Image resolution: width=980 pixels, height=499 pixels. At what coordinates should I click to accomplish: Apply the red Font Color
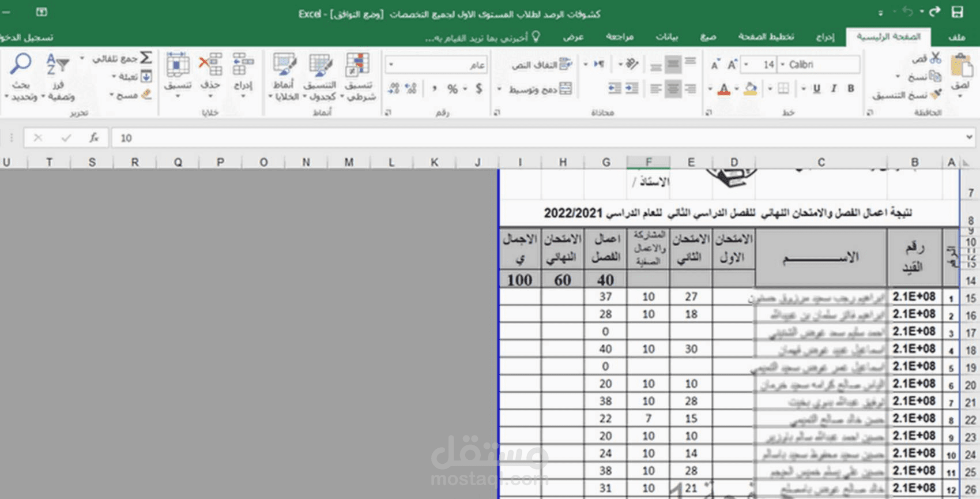(x=724, y=88)
